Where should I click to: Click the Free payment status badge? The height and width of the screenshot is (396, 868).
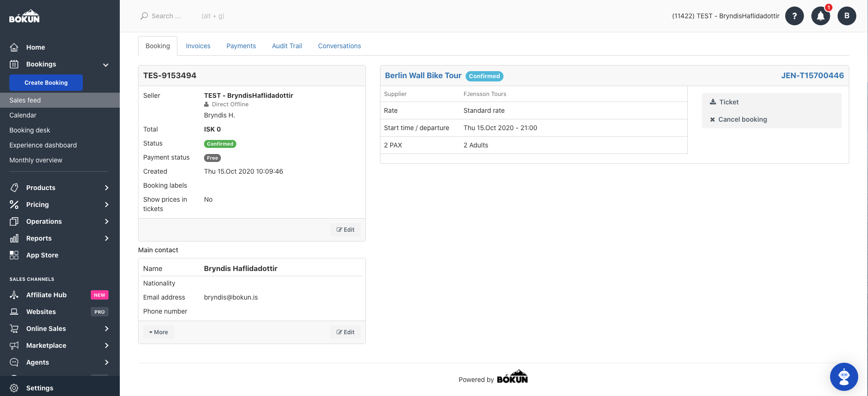point(212,158)
